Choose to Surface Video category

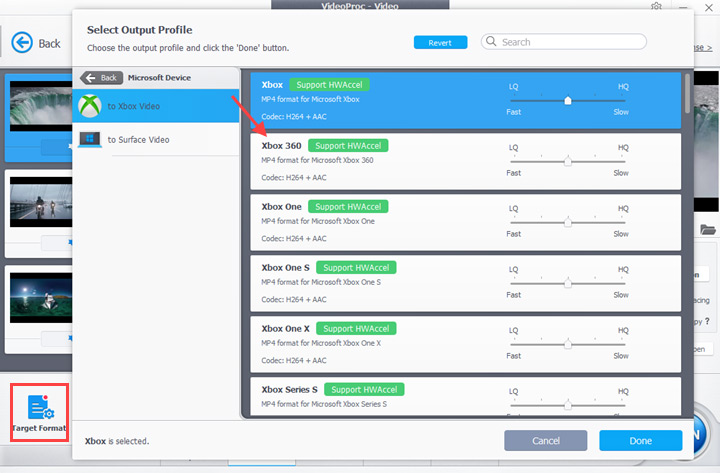[156, 140]
